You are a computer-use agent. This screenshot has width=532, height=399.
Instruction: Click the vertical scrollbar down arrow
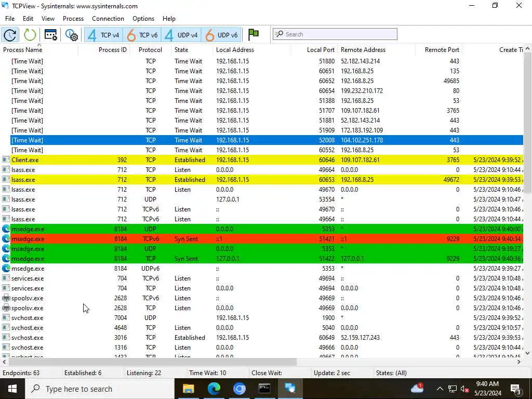[528, 353]
